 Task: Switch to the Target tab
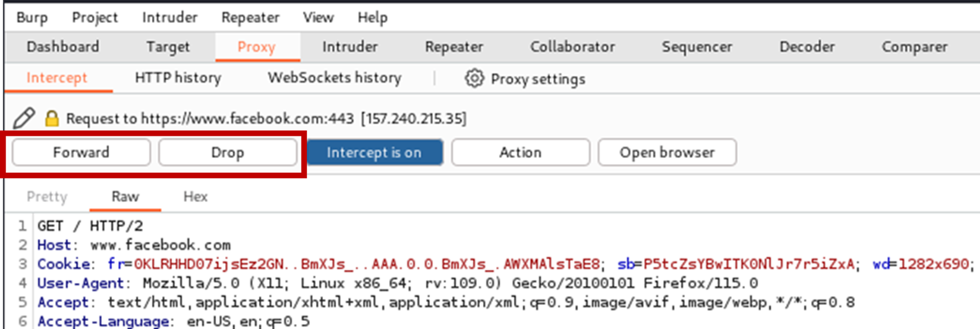[x=168, y=47]
